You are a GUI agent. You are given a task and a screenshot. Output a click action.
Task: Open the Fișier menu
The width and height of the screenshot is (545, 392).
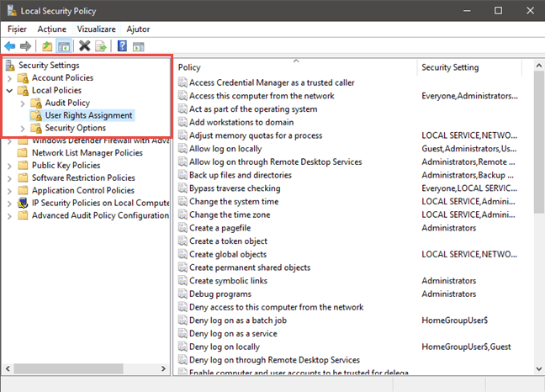coord(17,29)
